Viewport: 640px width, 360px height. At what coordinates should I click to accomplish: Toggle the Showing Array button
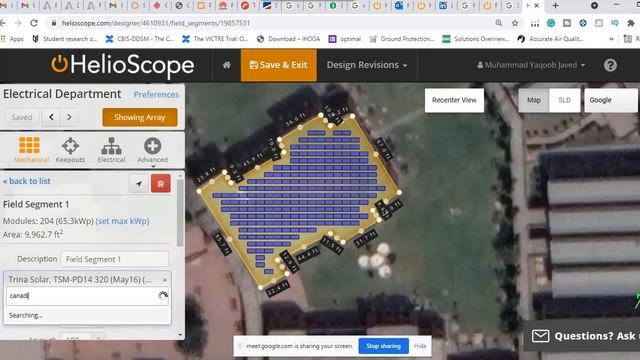tap(140, 117)
